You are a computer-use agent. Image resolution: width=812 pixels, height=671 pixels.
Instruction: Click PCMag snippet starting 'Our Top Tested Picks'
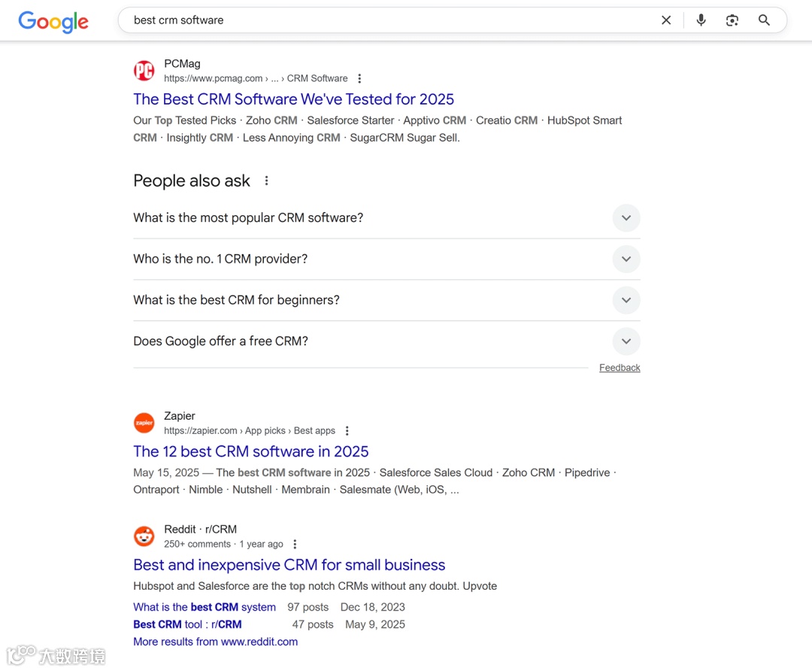tap(377, 129)
